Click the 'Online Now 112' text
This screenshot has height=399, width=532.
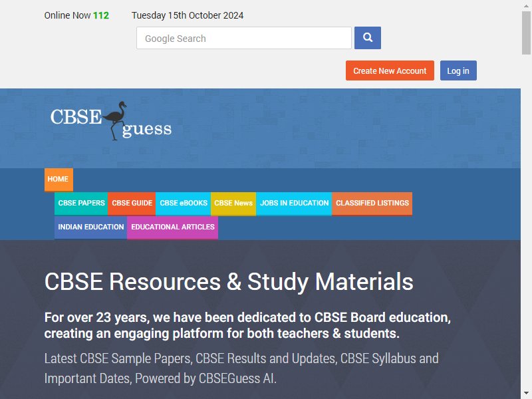coord(76,15)
